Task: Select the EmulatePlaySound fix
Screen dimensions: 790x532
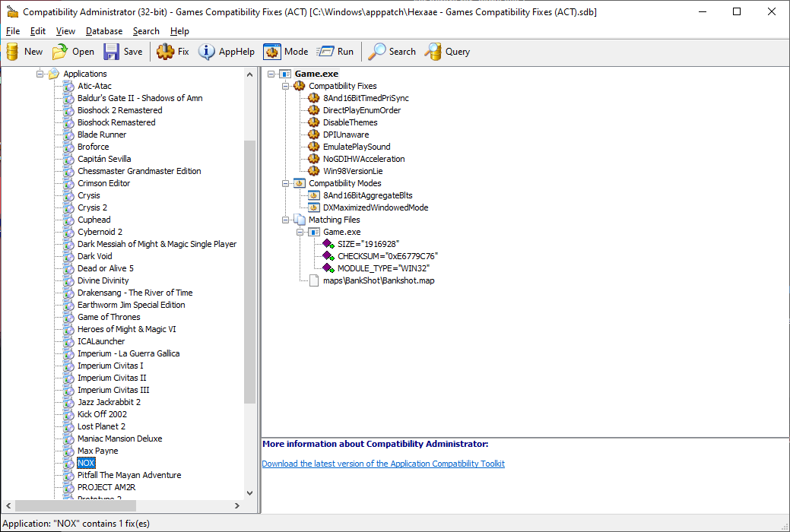Action: click(357, 147)
